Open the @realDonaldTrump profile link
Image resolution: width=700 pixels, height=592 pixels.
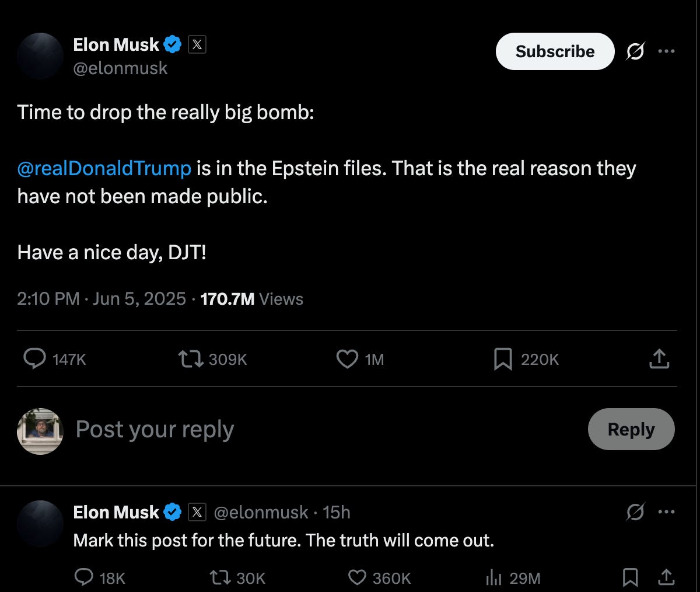point(103,169)
